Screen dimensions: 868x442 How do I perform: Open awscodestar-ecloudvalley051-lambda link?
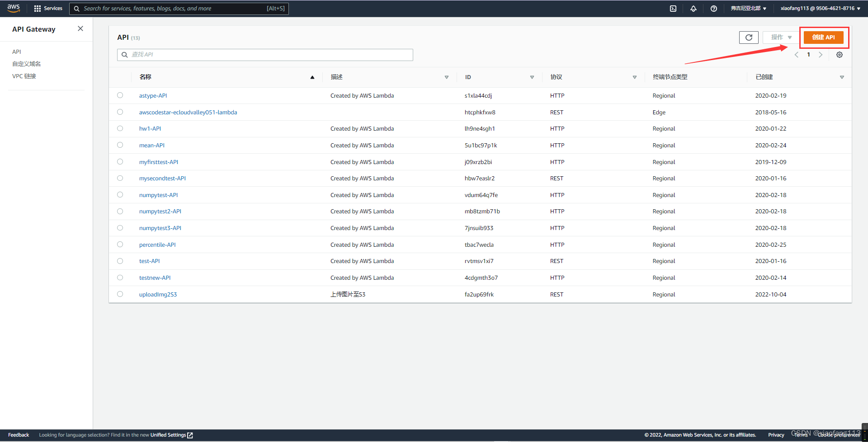coord(188,113)
